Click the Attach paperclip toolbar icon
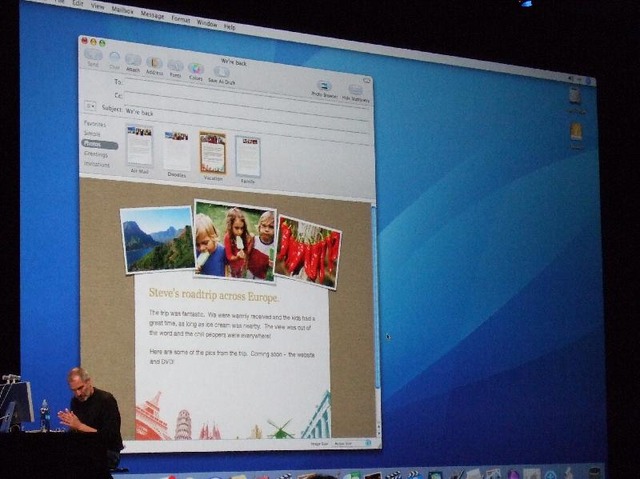 (x=133, y=61)
